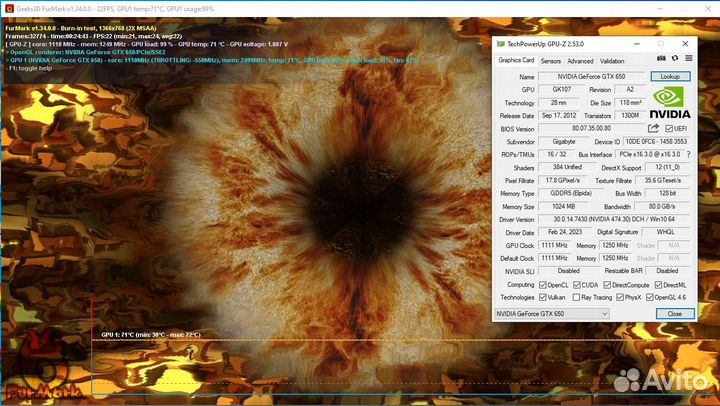Click the Bus Interface question mark icon
The width and height of the screenshot is (720, 406).
686,154
